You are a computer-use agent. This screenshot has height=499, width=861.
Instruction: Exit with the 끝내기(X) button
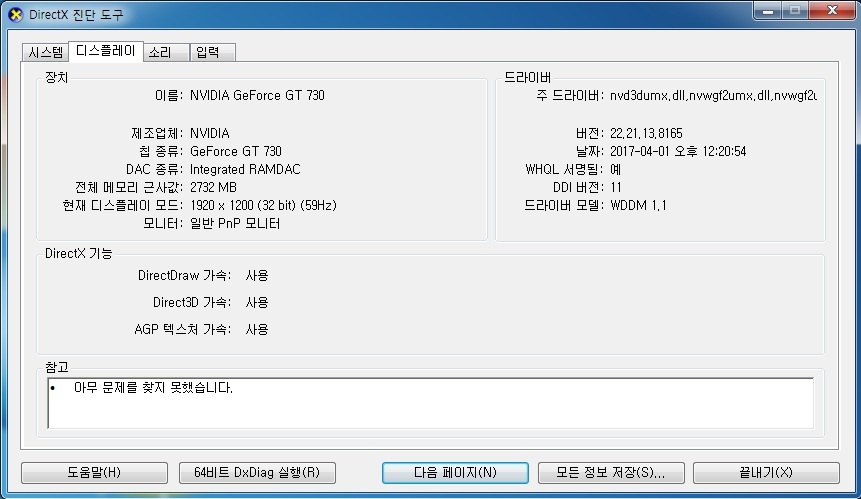[766, 473]
